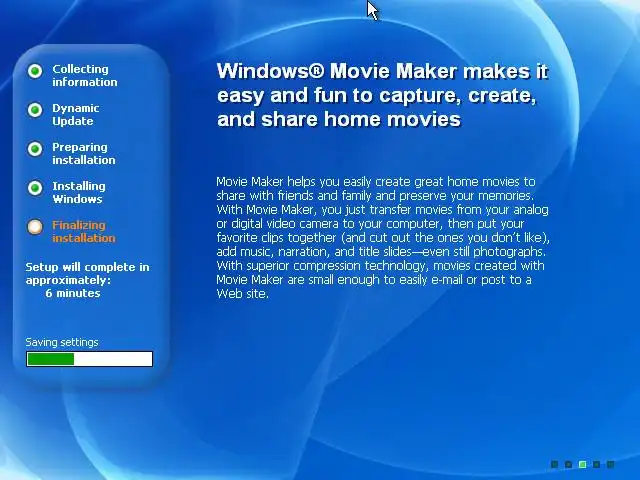This screenshot has width=640, height=480.
Task: Select the 'Preparing installation' step label
Action: click(x=84, y=153)
